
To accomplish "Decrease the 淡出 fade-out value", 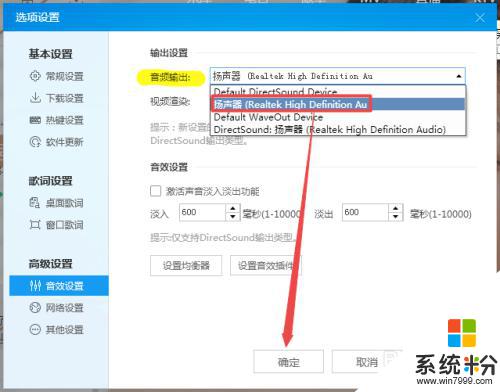I will (x=395, y=217).
